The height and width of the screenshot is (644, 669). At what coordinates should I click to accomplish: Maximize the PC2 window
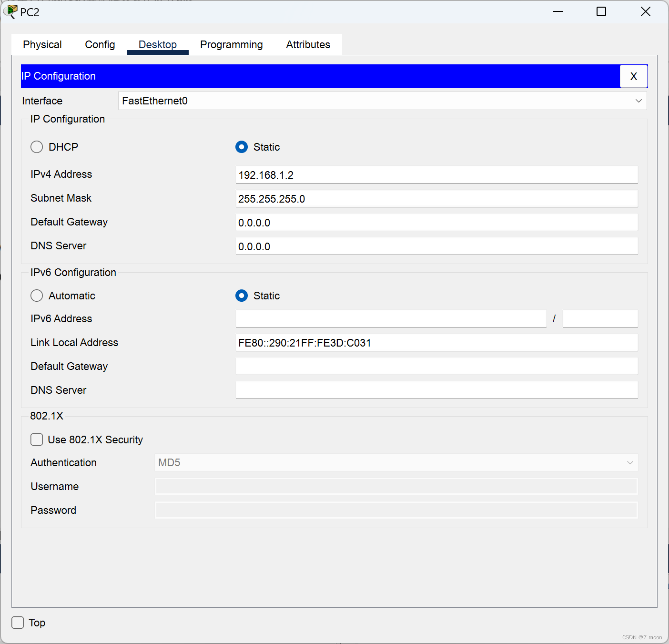point(601,11)
